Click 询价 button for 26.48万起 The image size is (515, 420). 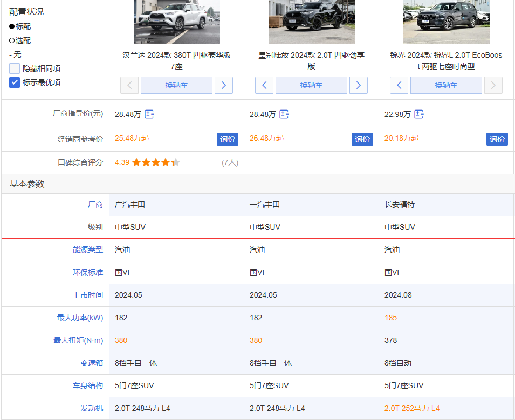(x=362, y=139)
